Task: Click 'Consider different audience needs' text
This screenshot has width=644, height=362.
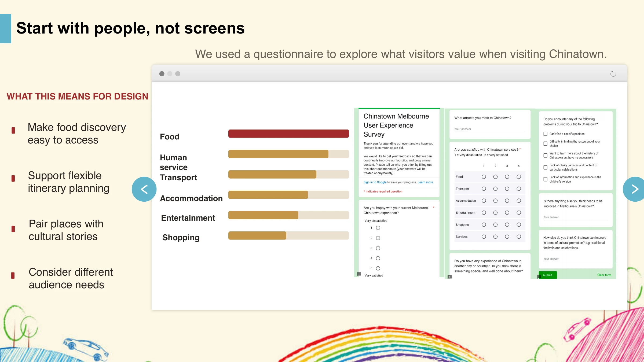Action: (x=71, y=278)
